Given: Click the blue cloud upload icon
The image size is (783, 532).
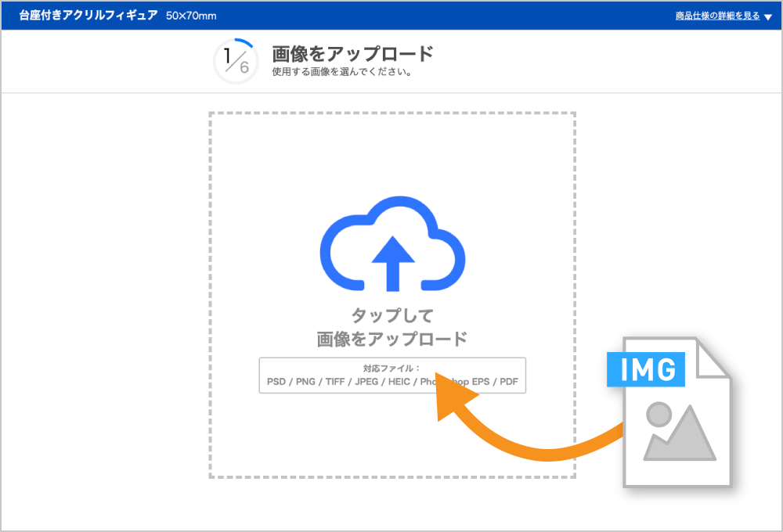Looking at the screenshot, I should [x=391, y=243].
